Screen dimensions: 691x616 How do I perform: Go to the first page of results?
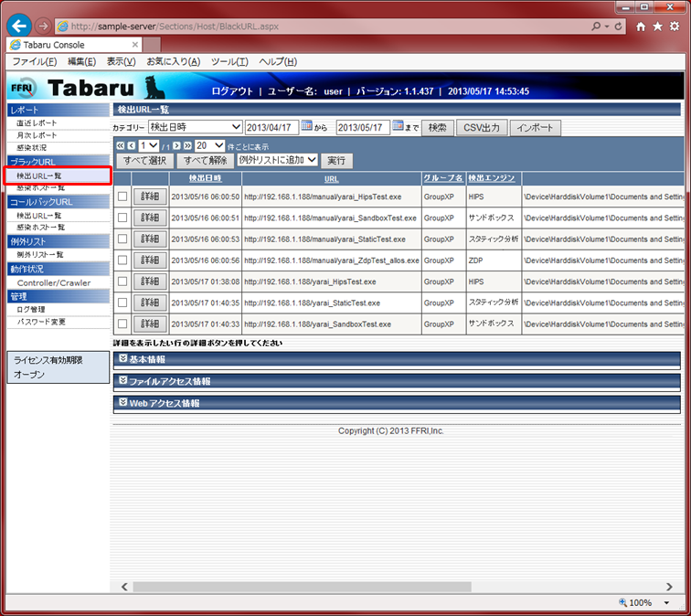(119, 145)
